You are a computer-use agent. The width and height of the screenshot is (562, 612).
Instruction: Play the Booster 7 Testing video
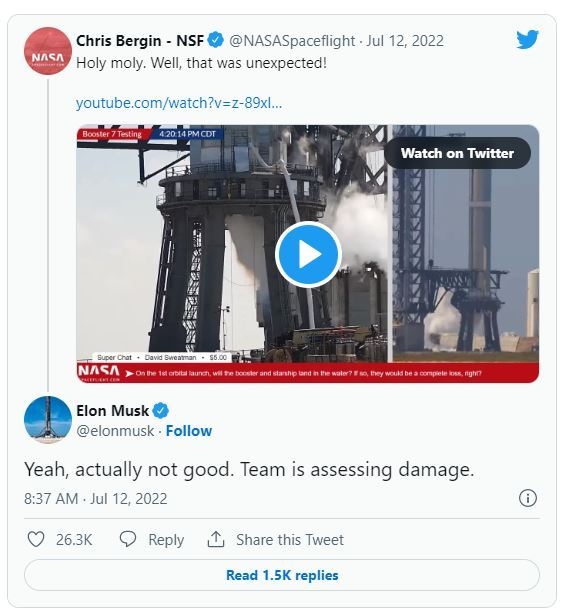[308, 254]
